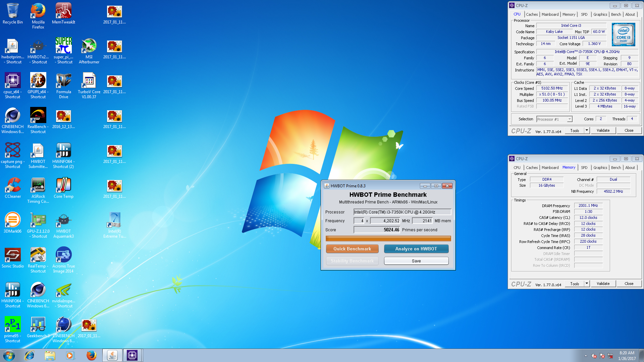
Task: Switch to Caches tab in upper CPU-Z
Action: point(532,14)
